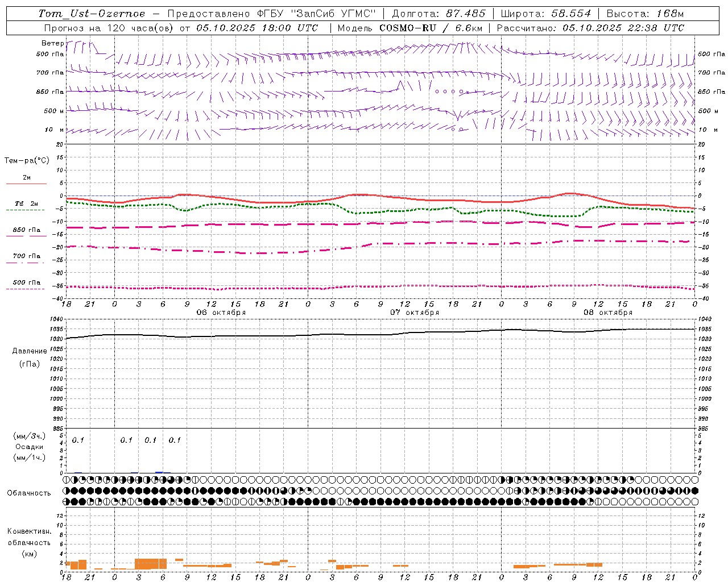The width and height of the screenshot is (728, 582).
Task: Click the '07 октября' date label
Action: 415,313
